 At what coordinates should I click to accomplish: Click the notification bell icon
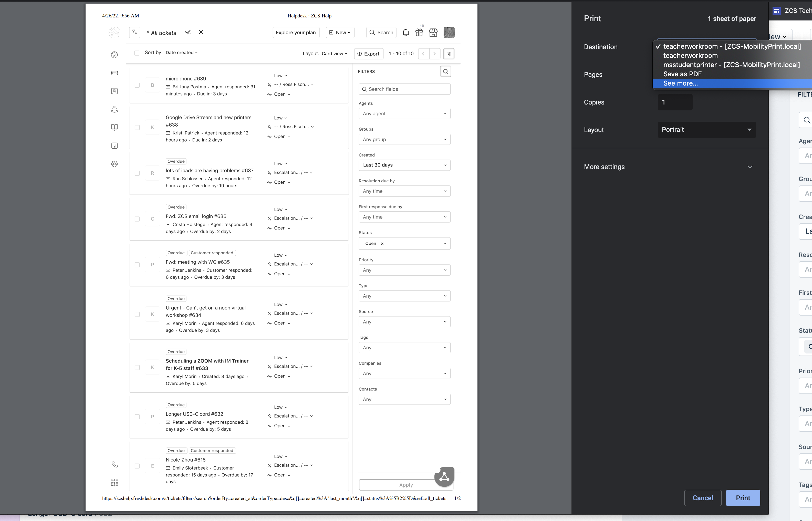tap(406, 33)
